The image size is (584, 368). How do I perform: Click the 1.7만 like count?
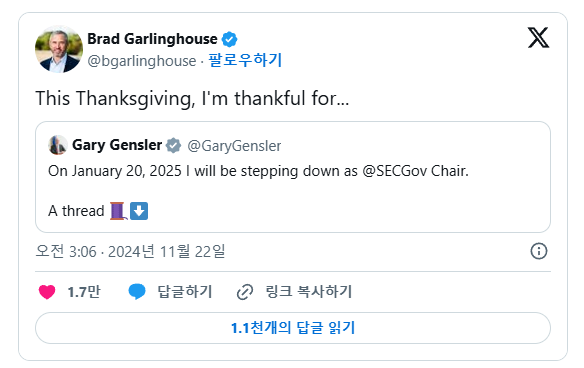click(84, 292)
